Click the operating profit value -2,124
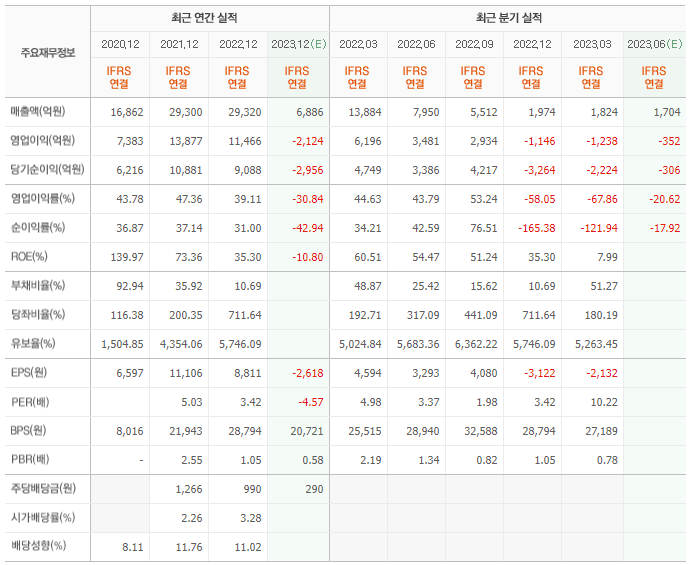The width and height of the screenshot is (691, 565). [x=308, y=141]
